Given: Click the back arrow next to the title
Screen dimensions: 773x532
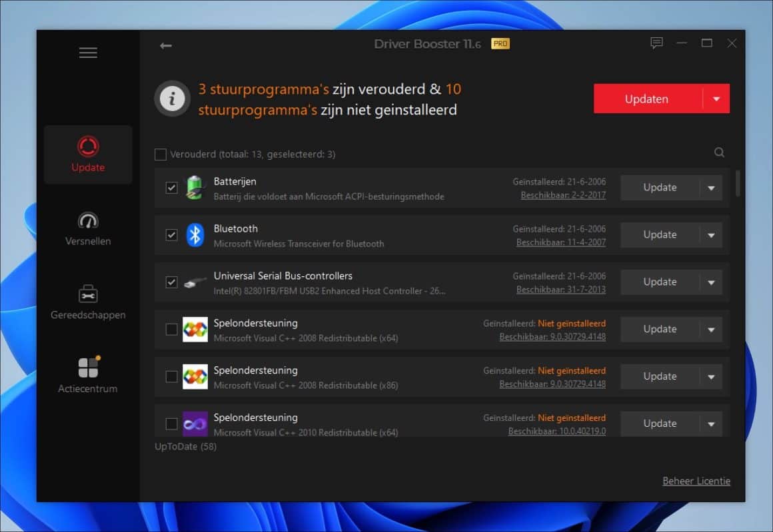Looking at the screenshot, I should click(165, 45).
